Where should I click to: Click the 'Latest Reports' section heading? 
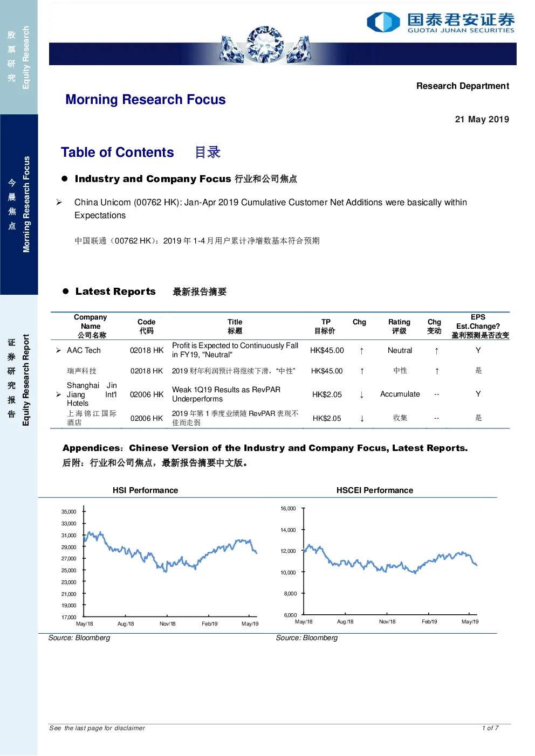[x=115, y=292]
